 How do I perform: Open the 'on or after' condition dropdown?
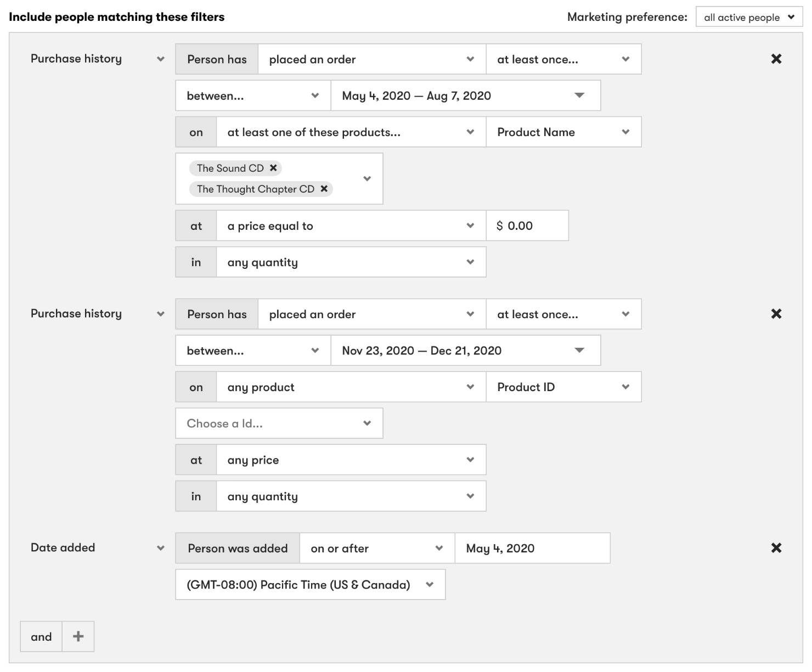[377, 548]
